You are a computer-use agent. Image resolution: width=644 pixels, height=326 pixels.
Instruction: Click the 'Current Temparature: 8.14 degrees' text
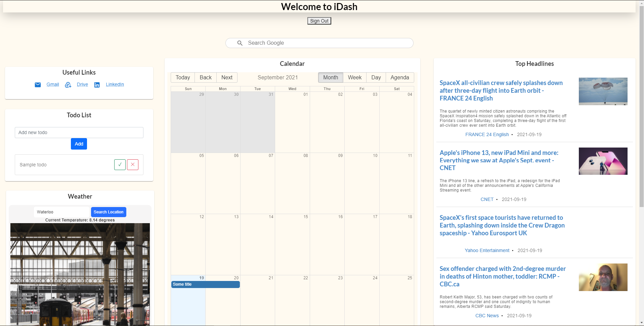(x=80, y=220)
